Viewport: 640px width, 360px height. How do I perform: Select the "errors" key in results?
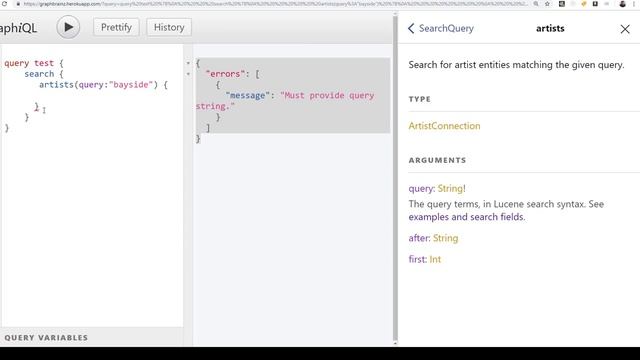click(x=225, y=74)
